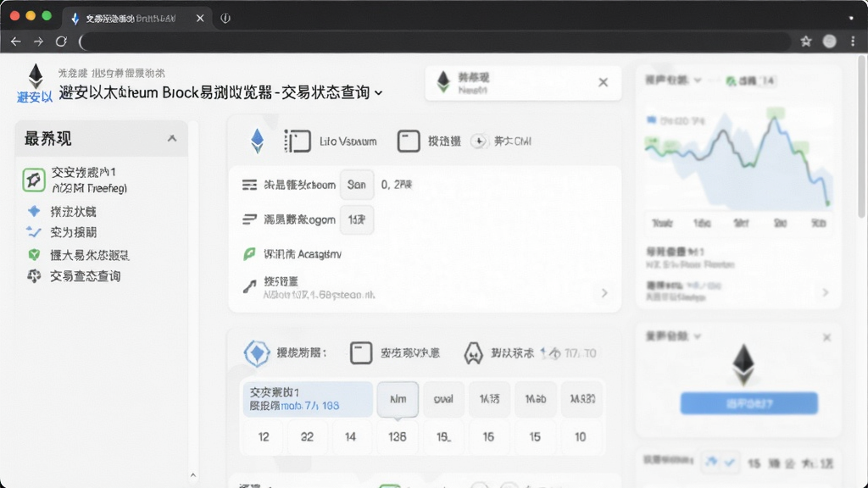Open the chevron at the chart card's bottom
This screenshot has width=868, height=488.
[x=826, y=292]
